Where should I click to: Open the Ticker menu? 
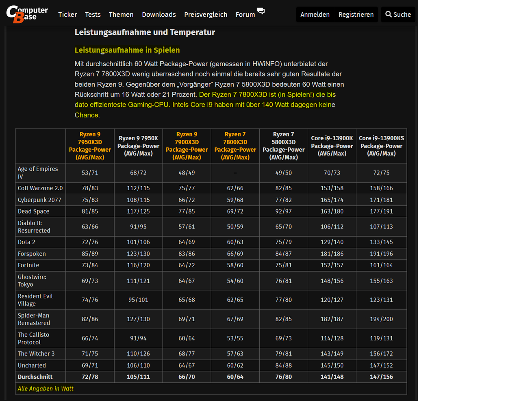pos(67,15)
